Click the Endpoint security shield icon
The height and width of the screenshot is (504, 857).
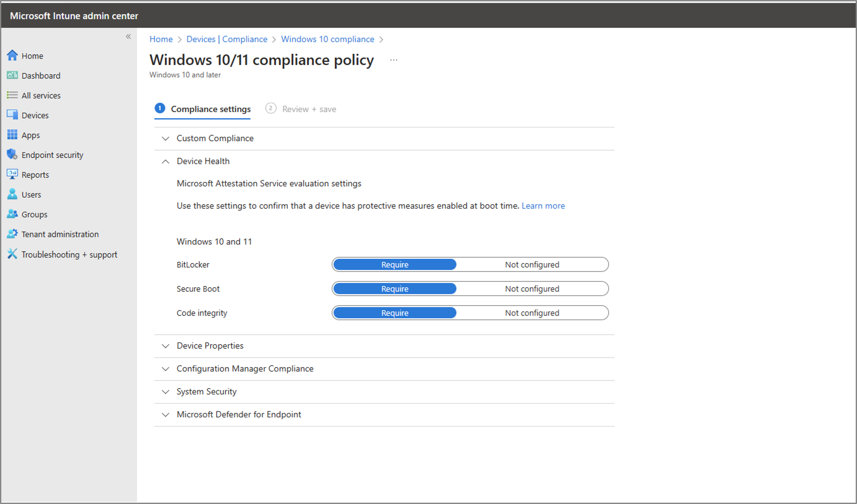click(x=12, y=155)
